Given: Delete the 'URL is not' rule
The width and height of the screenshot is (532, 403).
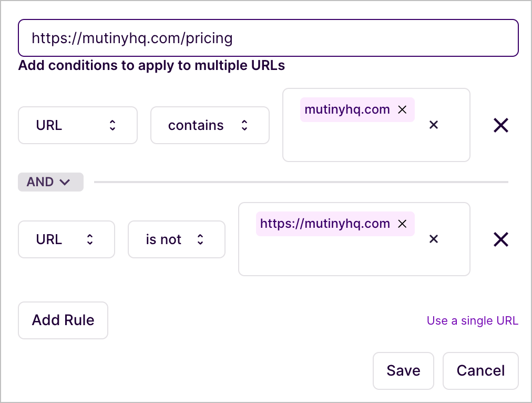Looking at the screenshot, I should click(500, 239).
